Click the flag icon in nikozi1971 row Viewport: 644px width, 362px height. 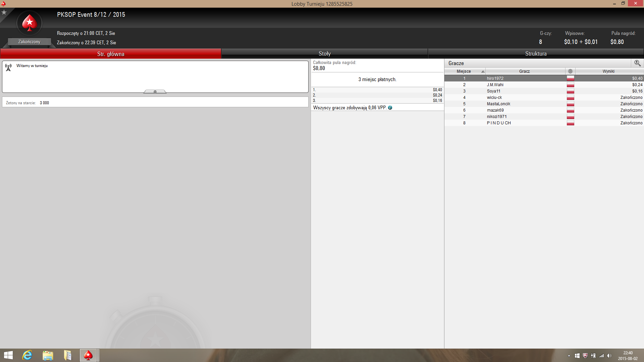(x=570, y=117)
